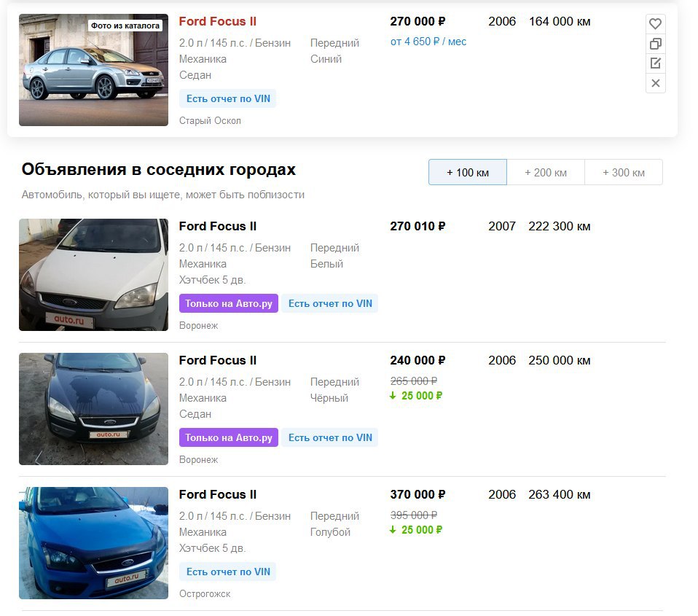Open blue Ford Focus II Острогожск listing title

(218, 494)
